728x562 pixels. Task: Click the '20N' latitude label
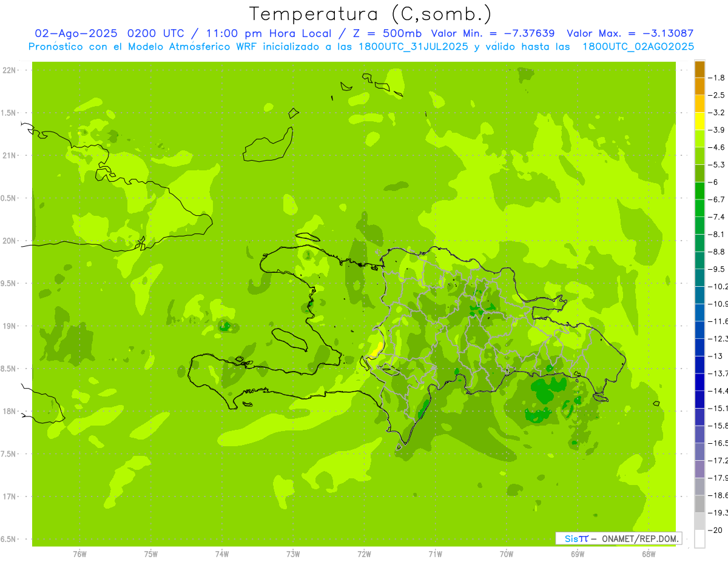pos(9,241)
